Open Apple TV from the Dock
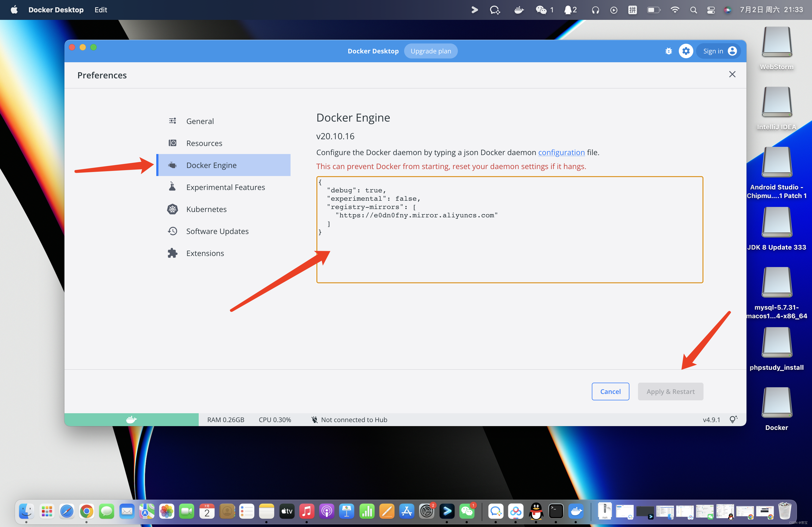This screenshot has height=527, width=812. [x=287, y=511]
